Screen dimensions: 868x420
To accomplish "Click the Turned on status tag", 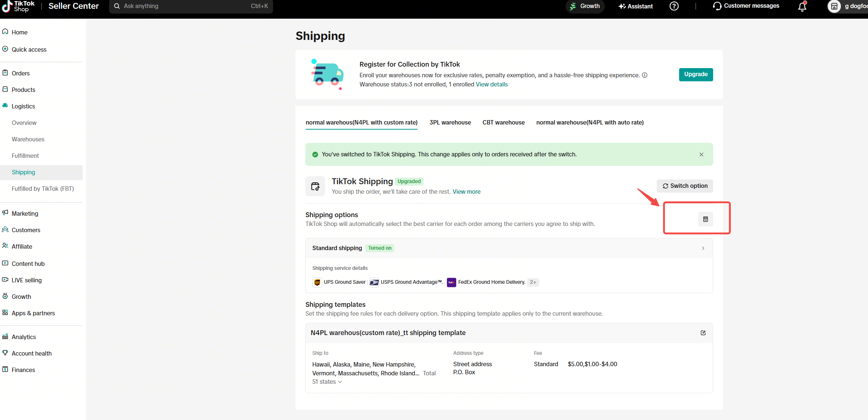I will click(x=380, y=248).
